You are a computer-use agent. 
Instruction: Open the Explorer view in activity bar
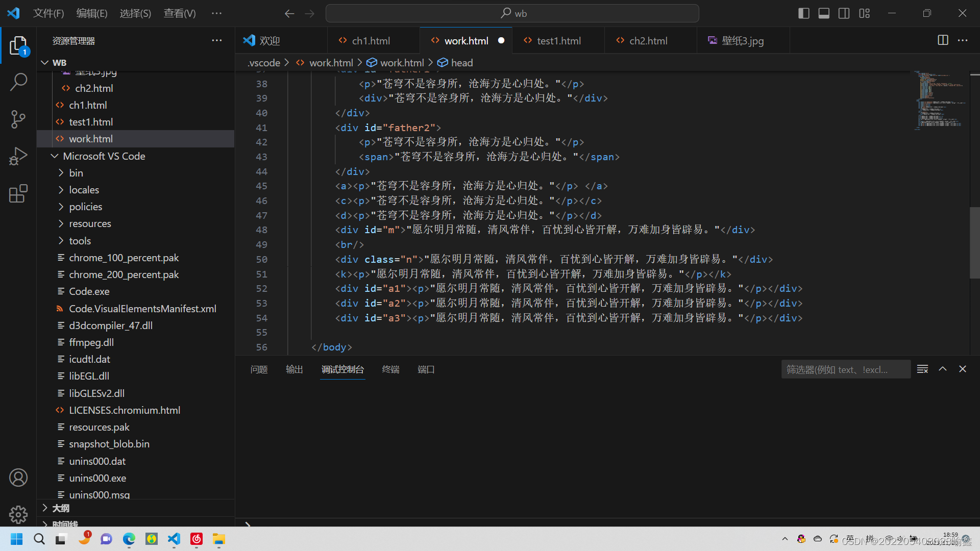[x=18, y=46]
